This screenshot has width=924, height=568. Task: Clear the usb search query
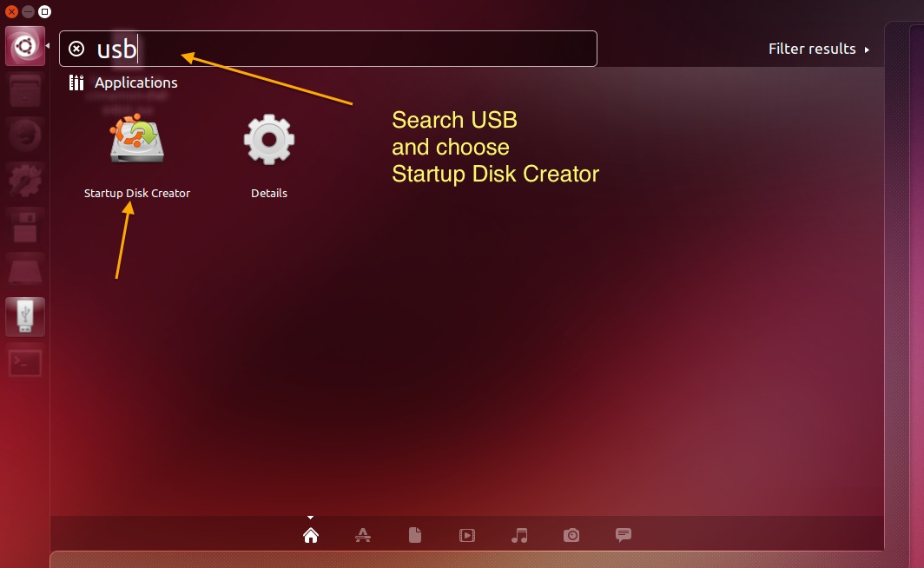click(x=77, y=49)
